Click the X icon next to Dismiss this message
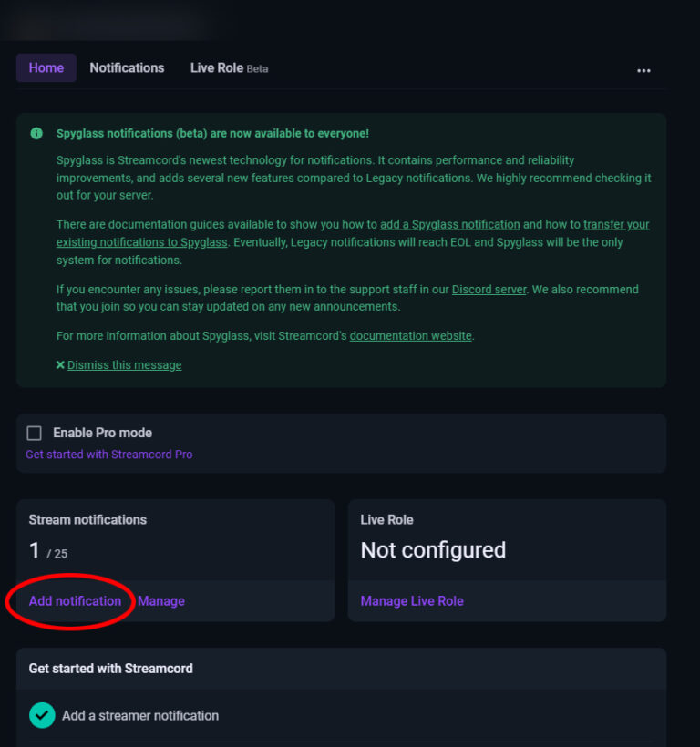Image resolution: width=700 pixels, height=747 pixels. coord(59,365)
